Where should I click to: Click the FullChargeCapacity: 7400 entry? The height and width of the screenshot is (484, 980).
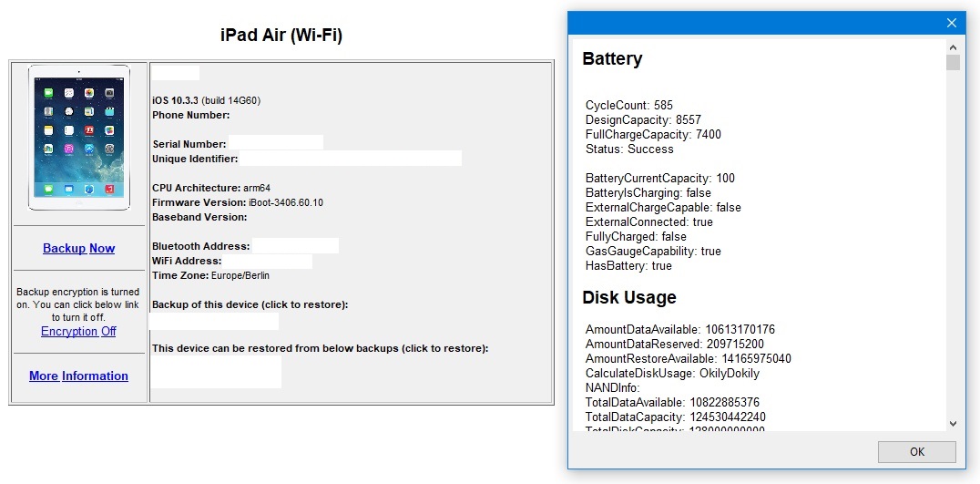[653, 135]
